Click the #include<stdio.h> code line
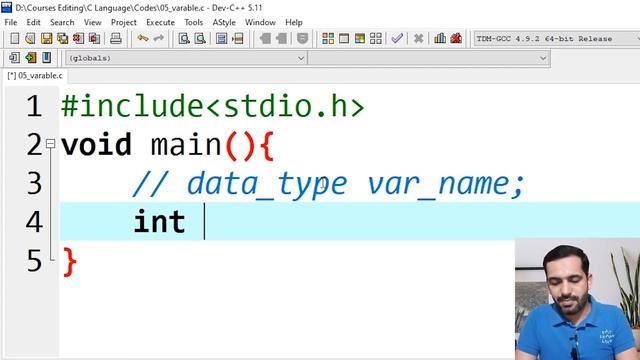Viewport: 640px width, 360px height. pos(212,106)
